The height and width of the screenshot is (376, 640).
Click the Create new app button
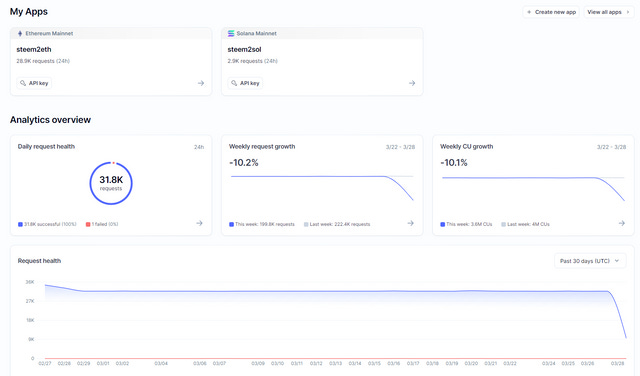coord(551,12)
